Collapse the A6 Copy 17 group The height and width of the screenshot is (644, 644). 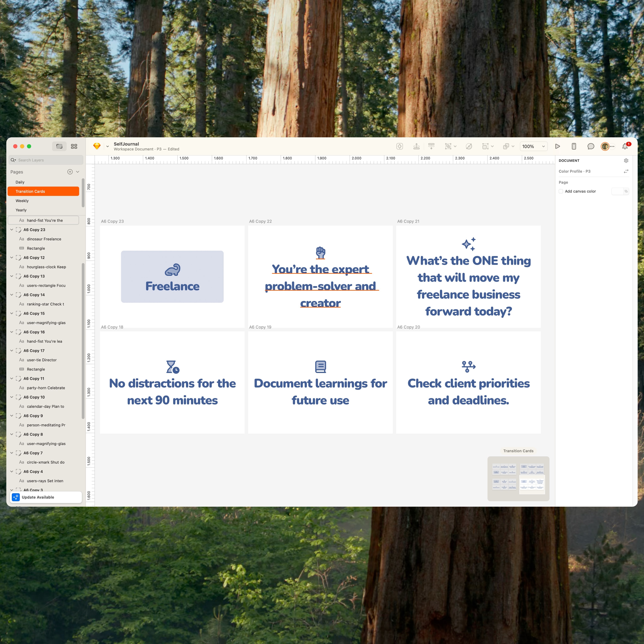12,351
